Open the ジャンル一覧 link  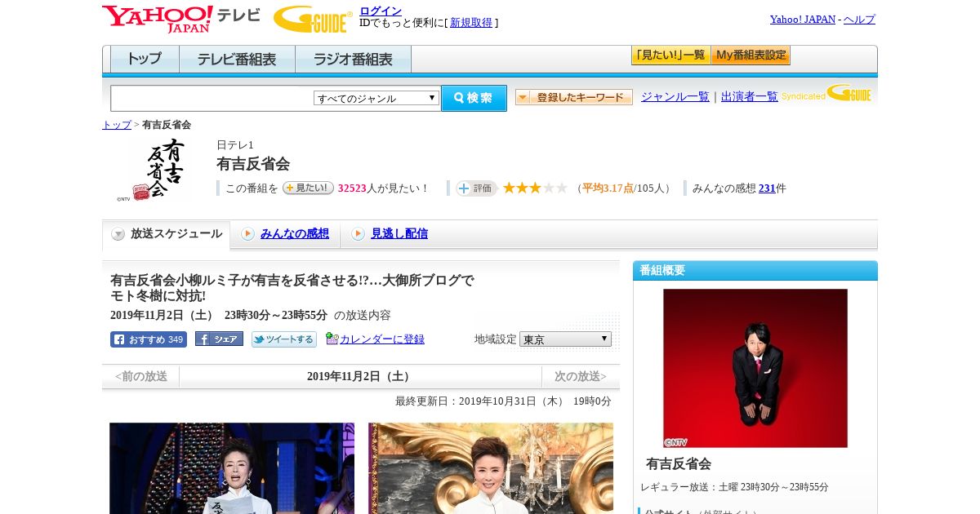pos(675,96)
